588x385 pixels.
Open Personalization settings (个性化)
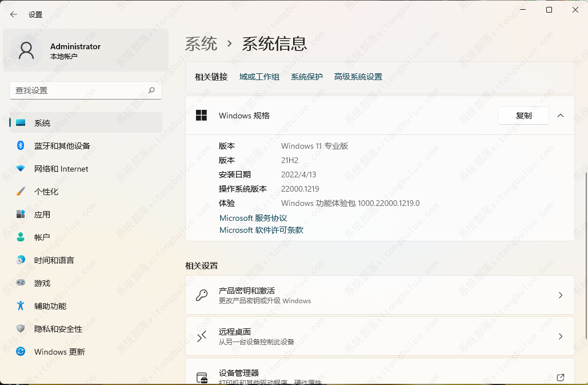(x=46, y=192)
